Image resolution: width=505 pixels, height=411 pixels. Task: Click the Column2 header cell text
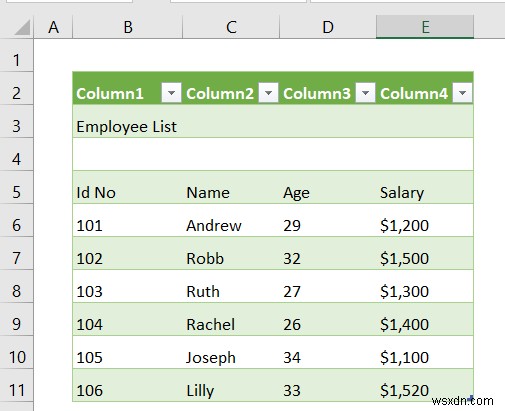point(220,94)
